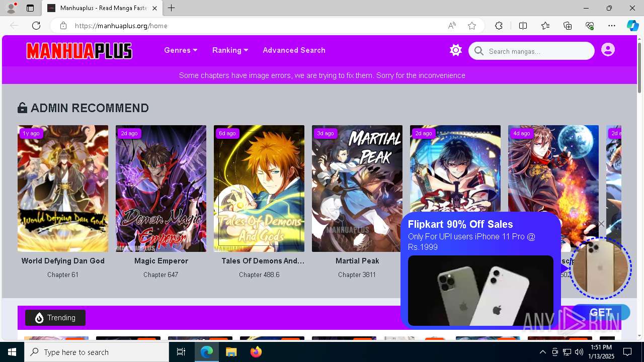Toggle Split screen view

click(523, 26)
